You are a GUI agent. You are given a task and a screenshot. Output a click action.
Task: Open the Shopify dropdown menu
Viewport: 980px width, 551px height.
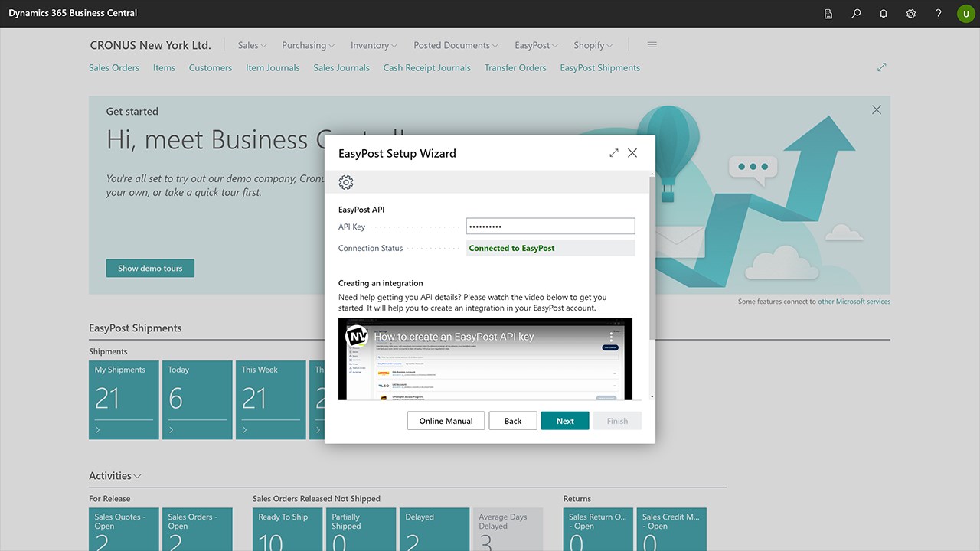593,45
